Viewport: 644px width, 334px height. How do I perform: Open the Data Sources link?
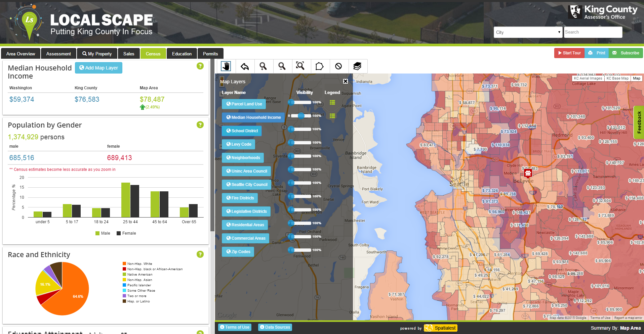[275, 327]
